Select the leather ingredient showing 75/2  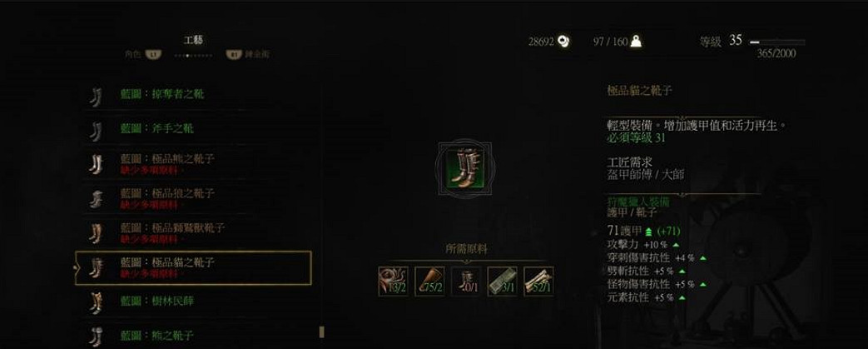click(x=429, y=282)
